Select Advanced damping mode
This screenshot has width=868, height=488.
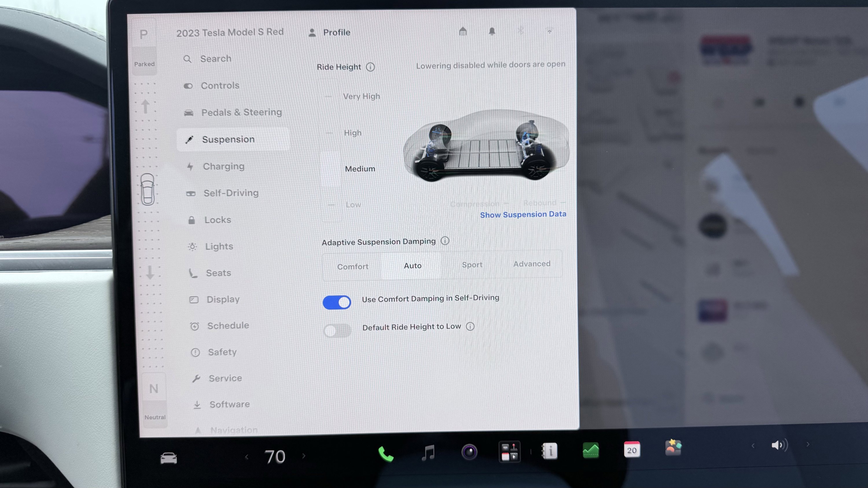coord(532,264)
